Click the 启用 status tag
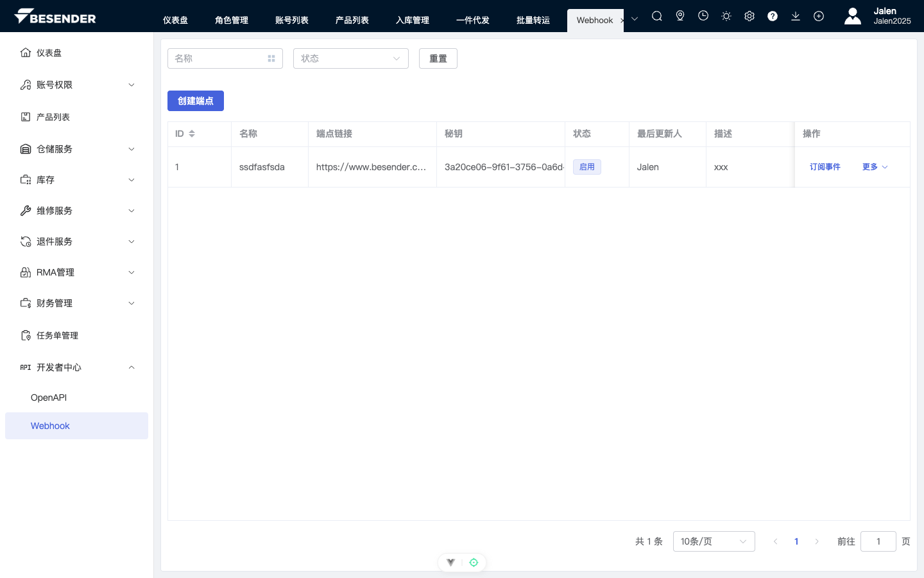 click(587, 167)
